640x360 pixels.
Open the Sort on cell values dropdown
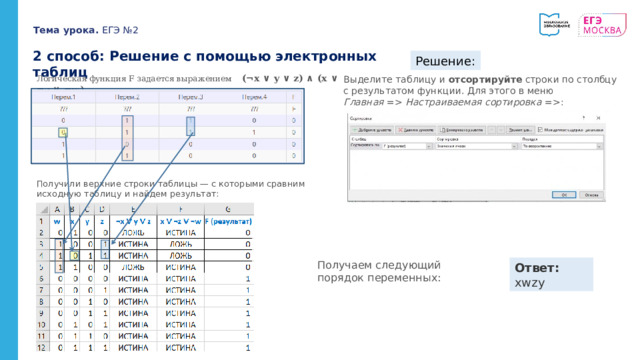(476, 146)
